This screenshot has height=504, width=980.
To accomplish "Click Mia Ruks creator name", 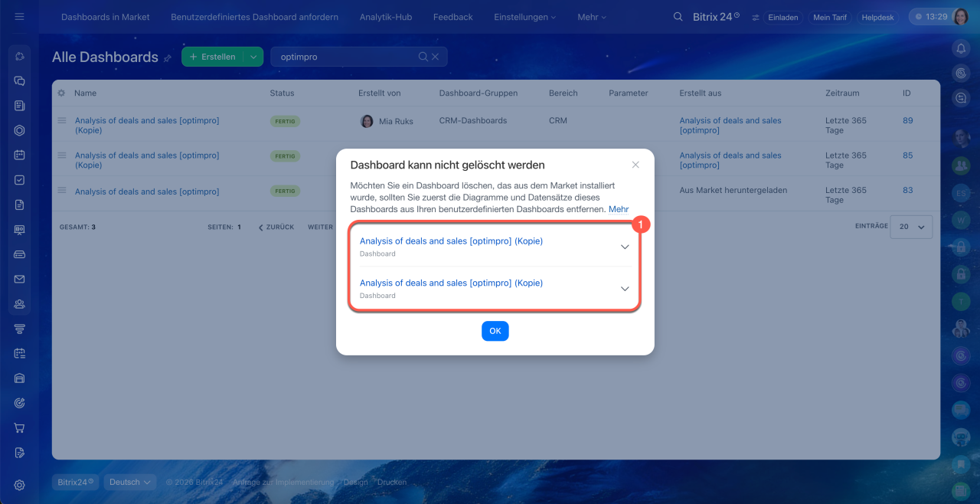I will point(396,121).
